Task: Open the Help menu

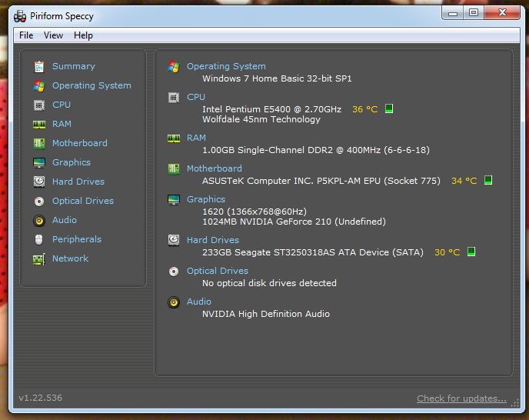Action: click(x=83, y=35)
